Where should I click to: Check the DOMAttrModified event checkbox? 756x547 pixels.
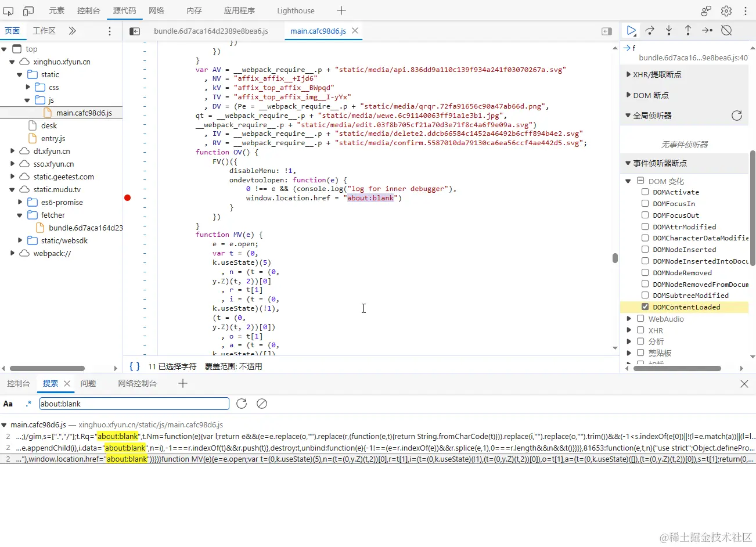pyautogui.click(x=645, y=226)
